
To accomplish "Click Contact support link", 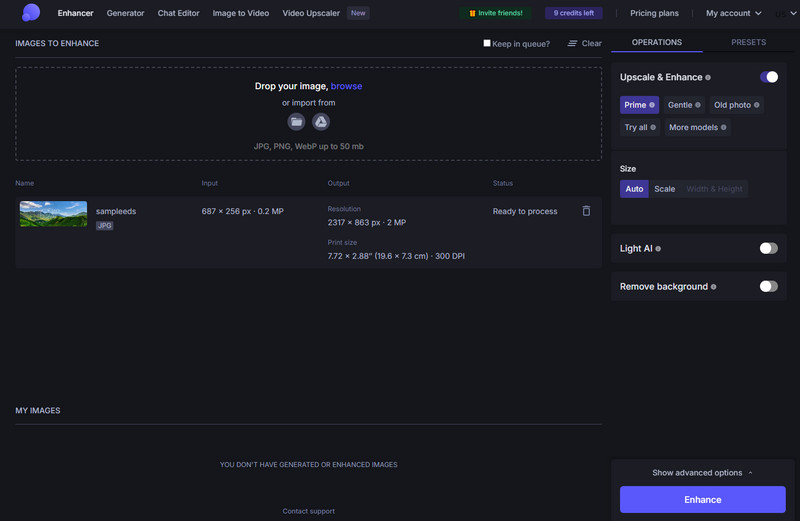I will 309,511.
